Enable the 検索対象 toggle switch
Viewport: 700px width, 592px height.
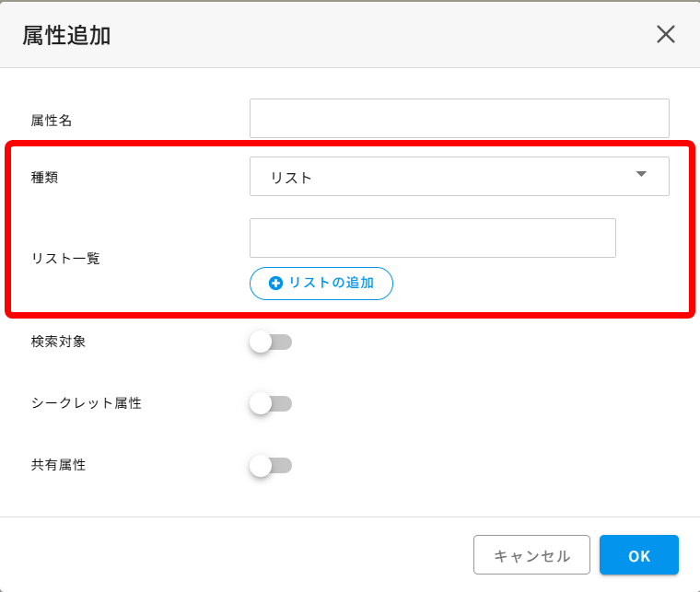(x=271, y=342)
